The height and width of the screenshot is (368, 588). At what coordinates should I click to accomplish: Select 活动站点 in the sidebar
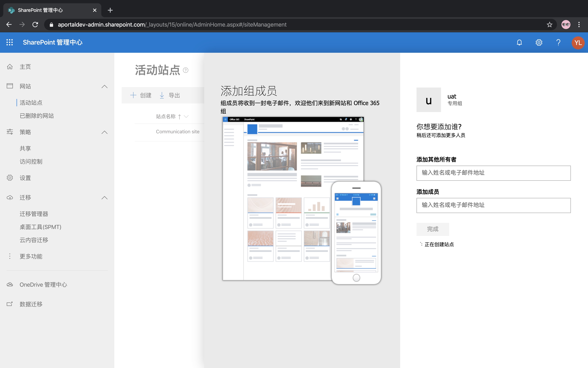click(x=31, y=103)
